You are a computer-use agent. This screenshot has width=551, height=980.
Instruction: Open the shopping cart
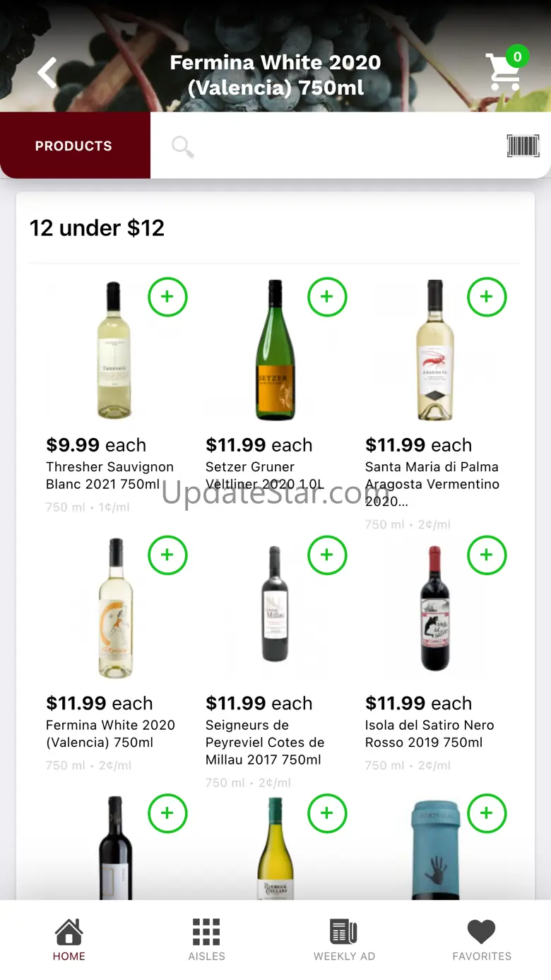pyautogui.click(x=505, y=71)
